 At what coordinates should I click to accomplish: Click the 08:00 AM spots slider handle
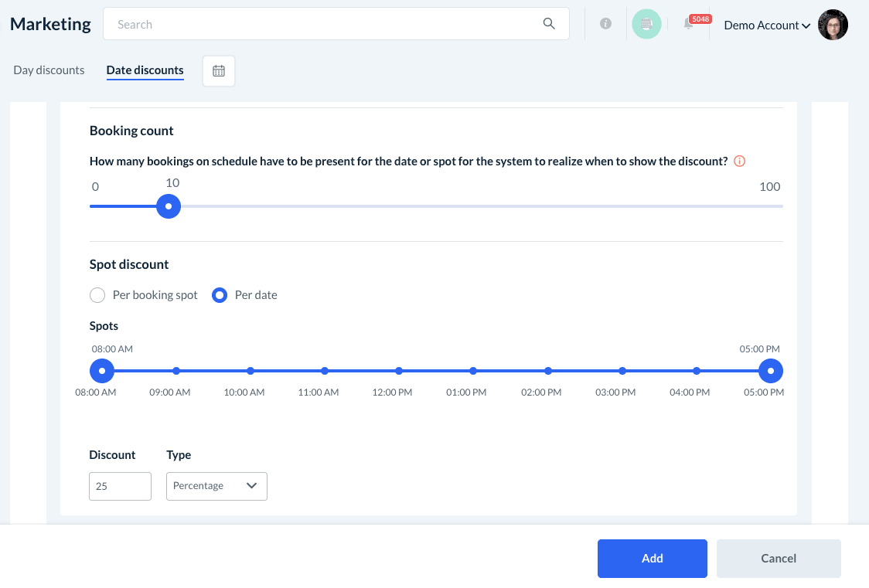click(x=102, y=371)
